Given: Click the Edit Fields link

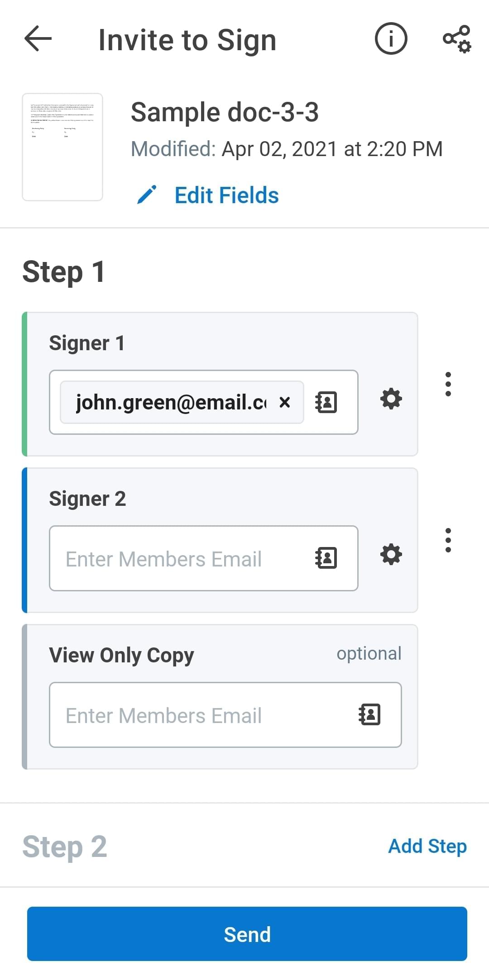Looking at the screenshot, I should pyautogui.click(x=226, y=195).
